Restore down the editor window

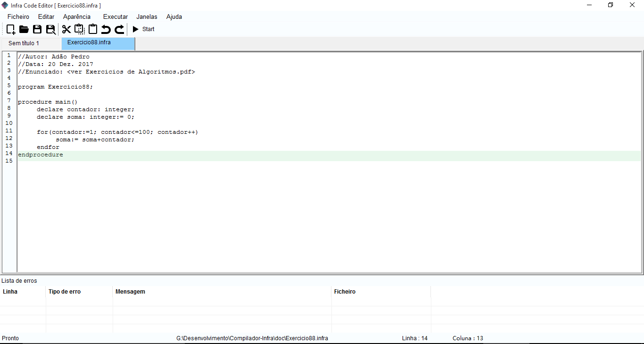point(611,5)
